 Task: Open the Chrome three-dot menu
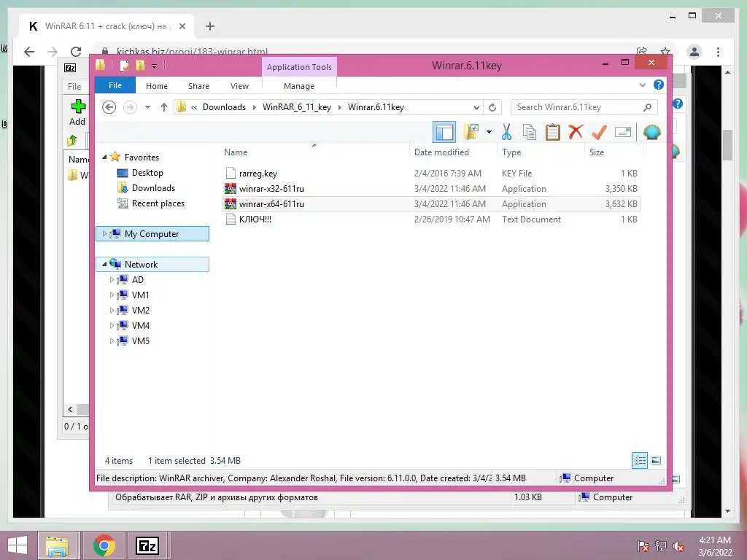point(718,52)
